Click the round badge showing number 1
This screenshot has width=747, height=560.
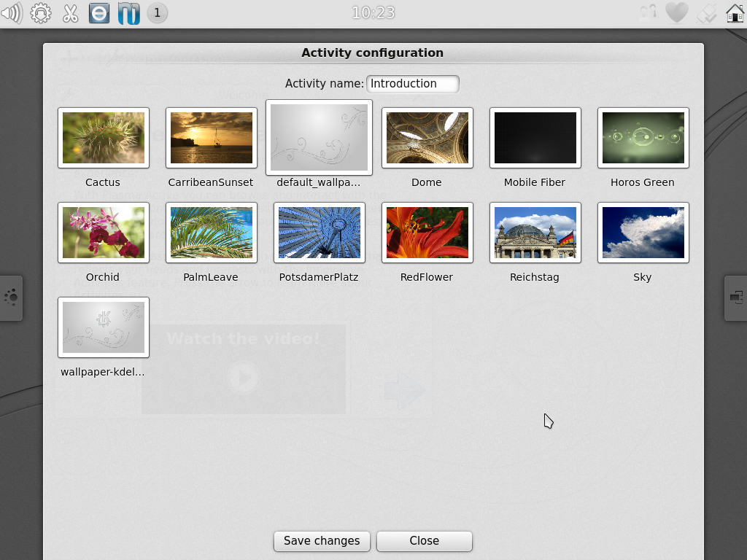pyautogui.click(x=158, y=13)
